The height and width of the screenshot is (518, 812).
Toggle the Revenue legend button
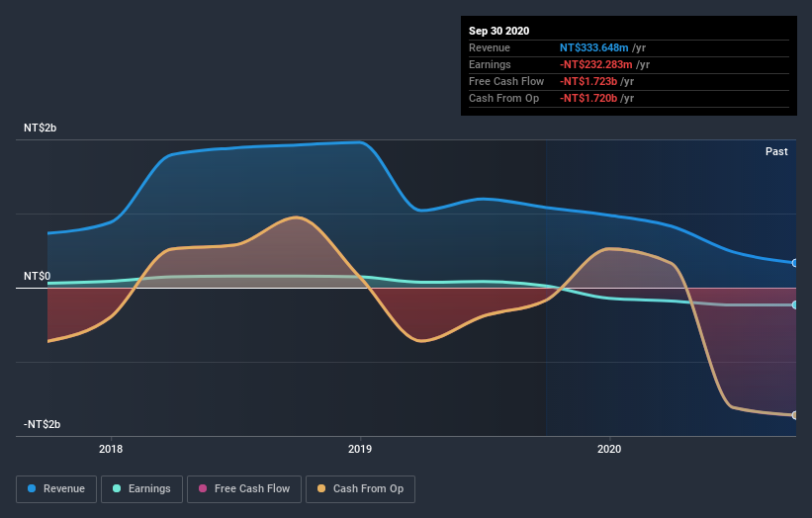pos(56,489)
